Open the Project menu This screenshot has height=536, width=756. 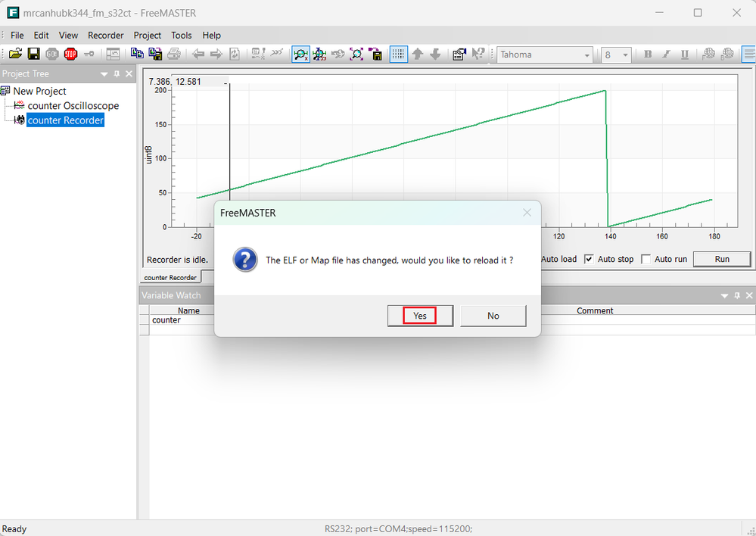pos(148,36)
